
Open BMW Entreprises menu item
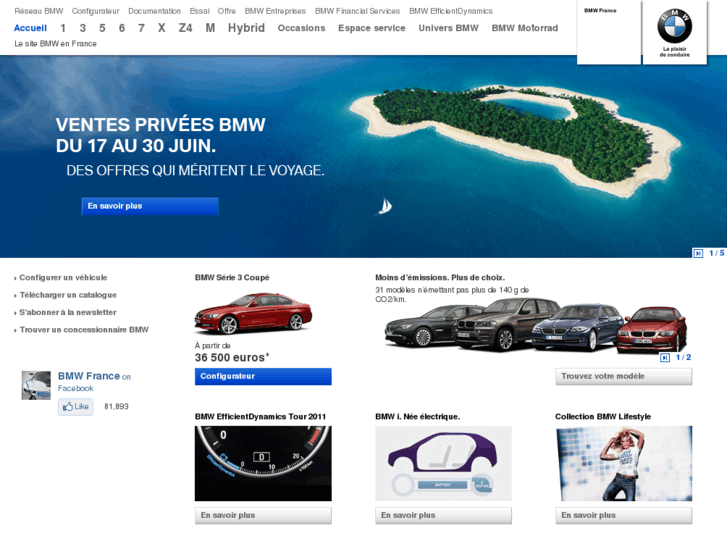pyautogui.click(x=275, y=11)
